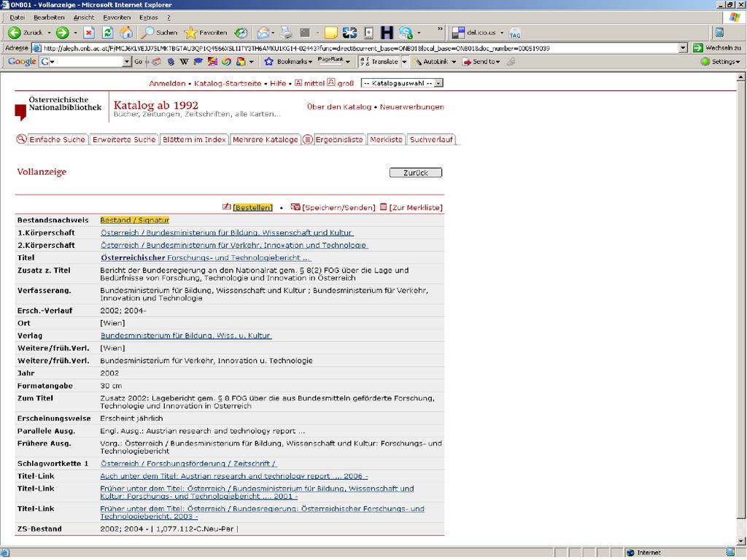The width and height of the screenshot is (747, 560).
Task: Expand the Google search box dropdown
Action: pos(127,61)
